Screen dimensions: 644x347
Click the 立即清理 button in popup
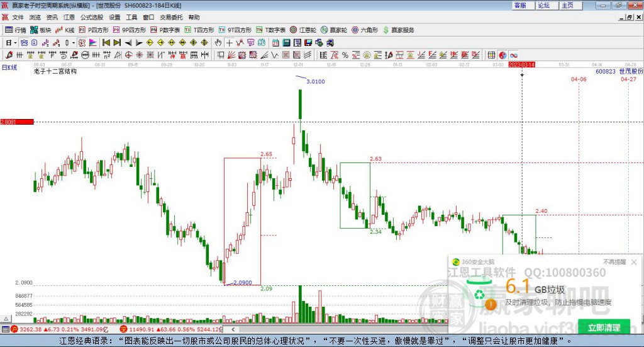point(604,327)
